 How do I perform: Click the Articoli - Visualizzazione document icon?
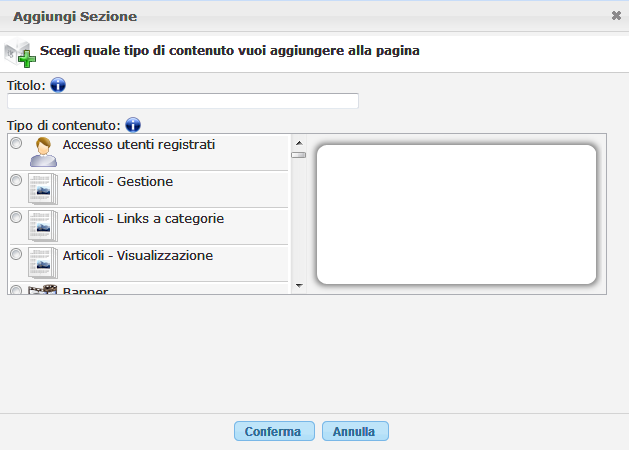42,262
